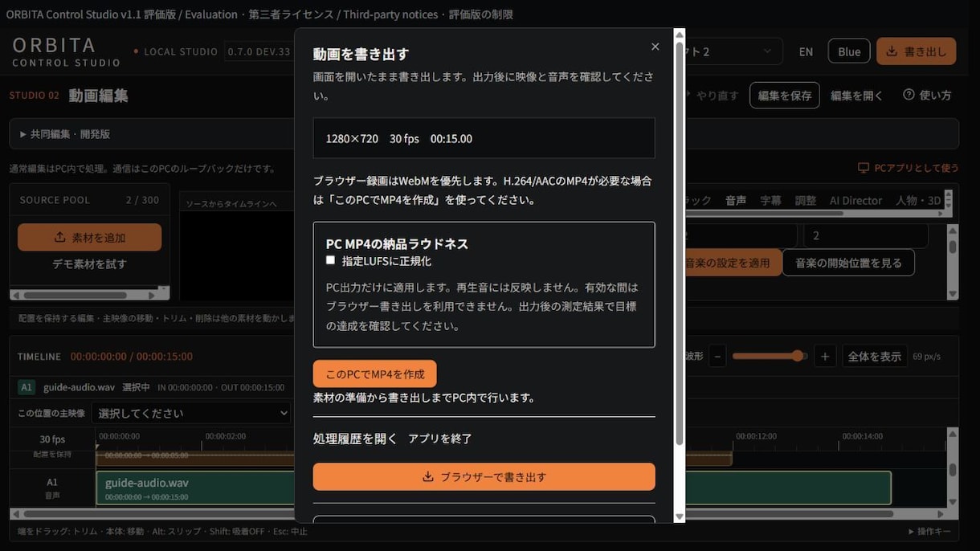Click デモ素材を試す

pos(89,263)
